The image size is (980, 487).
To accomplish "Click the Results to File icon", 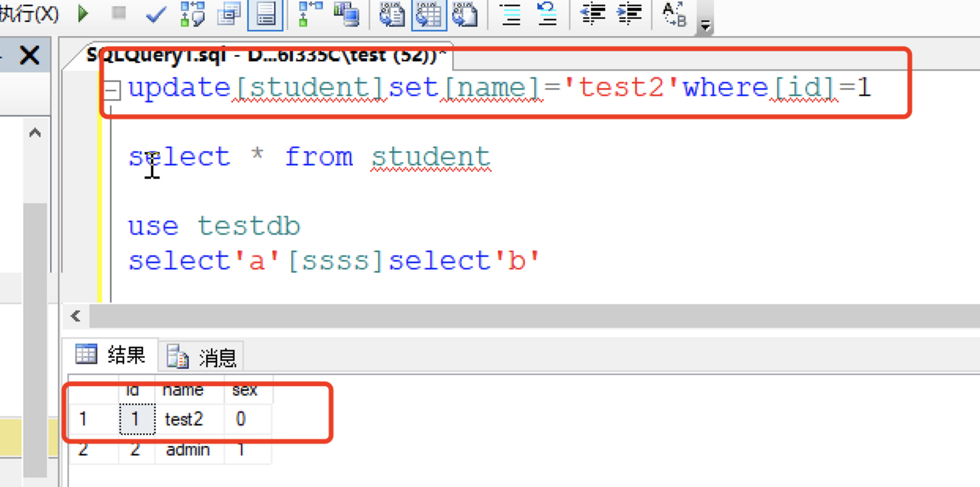I will pyautogui.click(x=465, y=14).
